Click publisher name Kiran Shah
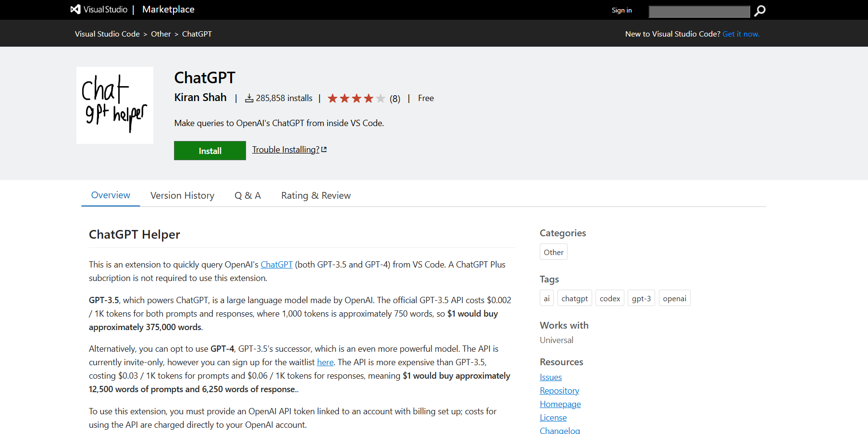Viewport: 868px width, 434px height. [200, 98]
